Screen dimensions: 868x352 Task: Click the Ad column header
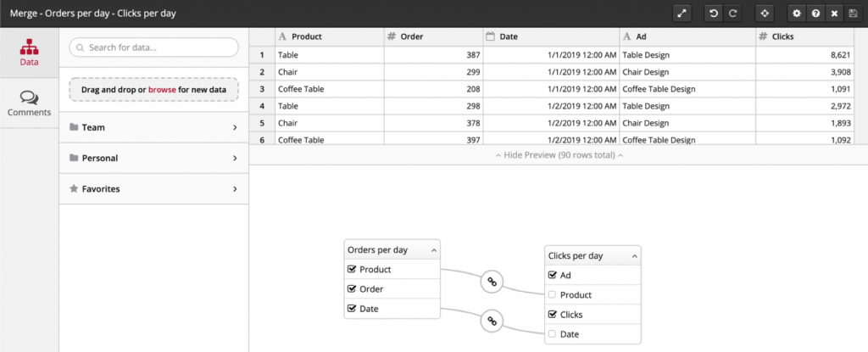tap(687, 36)
